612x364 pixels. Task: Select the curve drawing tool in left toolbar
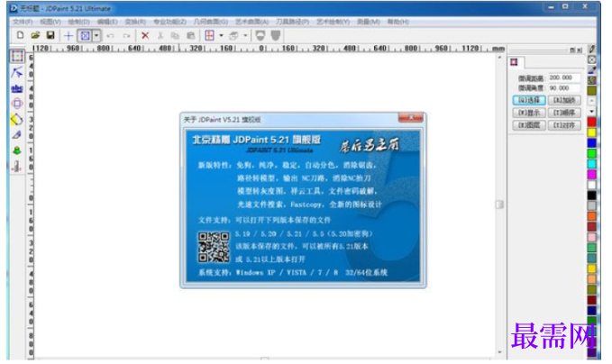(x=17, y=73)
